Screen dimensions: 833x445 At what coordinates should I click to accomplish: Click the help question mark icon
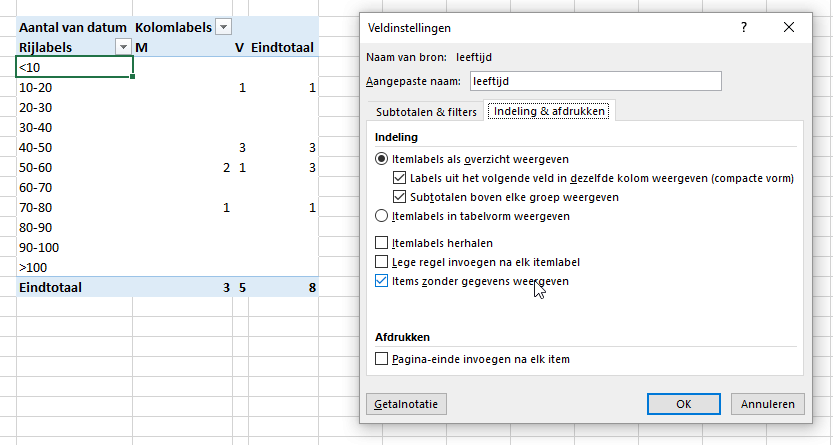[744, 28]
